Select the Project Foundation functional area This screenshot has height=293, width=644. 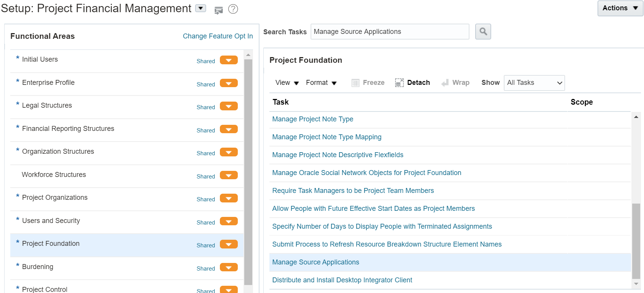point(51,244)
